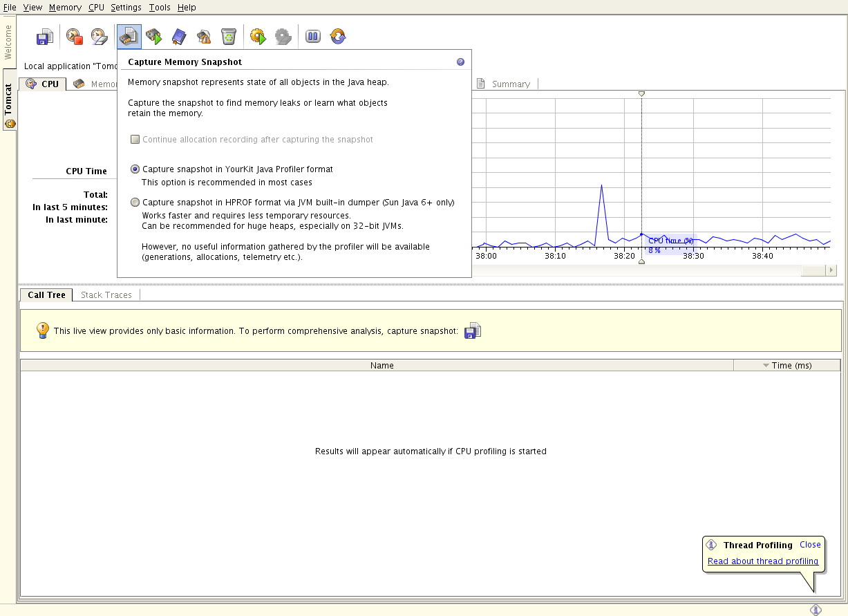Switch to the Memory tab

pos(94,84)
